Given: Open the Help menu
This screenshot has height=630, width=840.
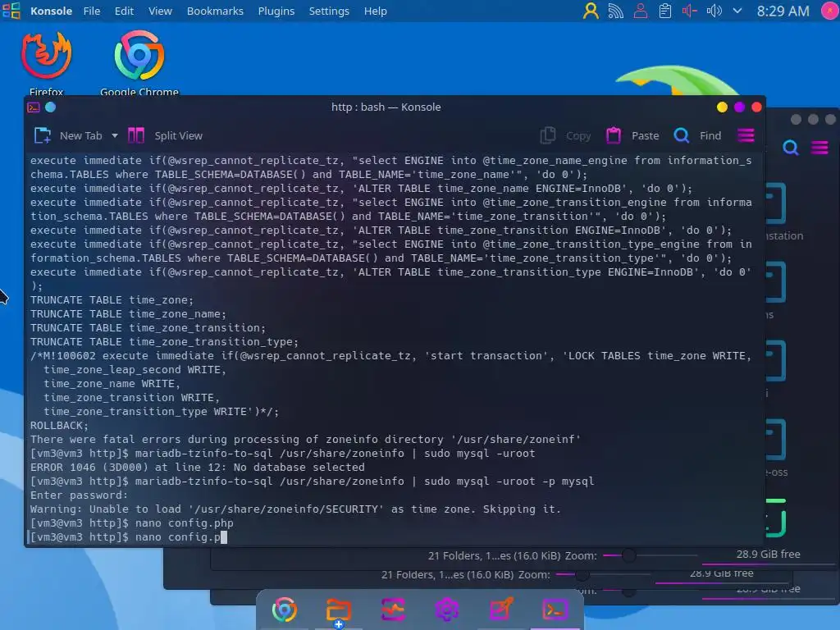Looking at the screenshot, I should pyautogui.click(x=375, y=11).
